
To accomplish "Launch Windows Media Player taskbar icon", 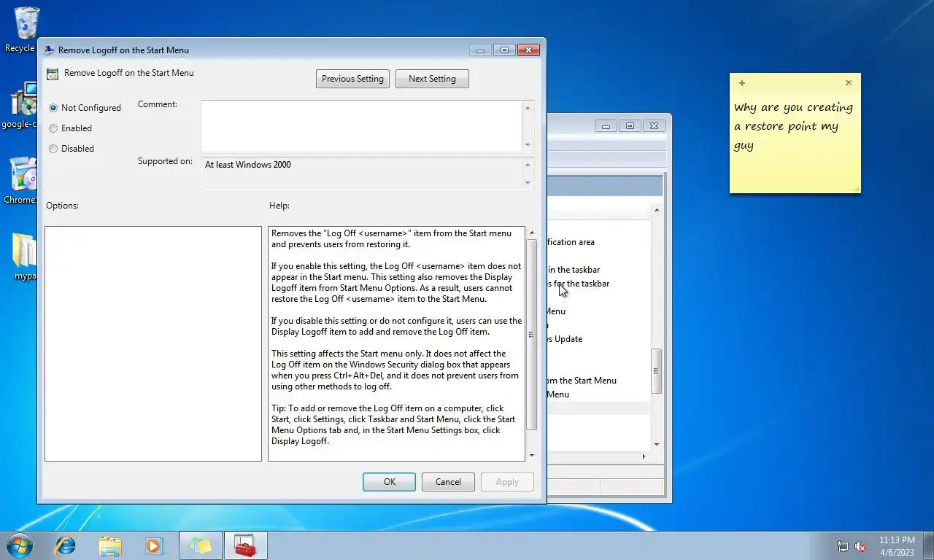I will pyautogui.click(x=154, y=545).
